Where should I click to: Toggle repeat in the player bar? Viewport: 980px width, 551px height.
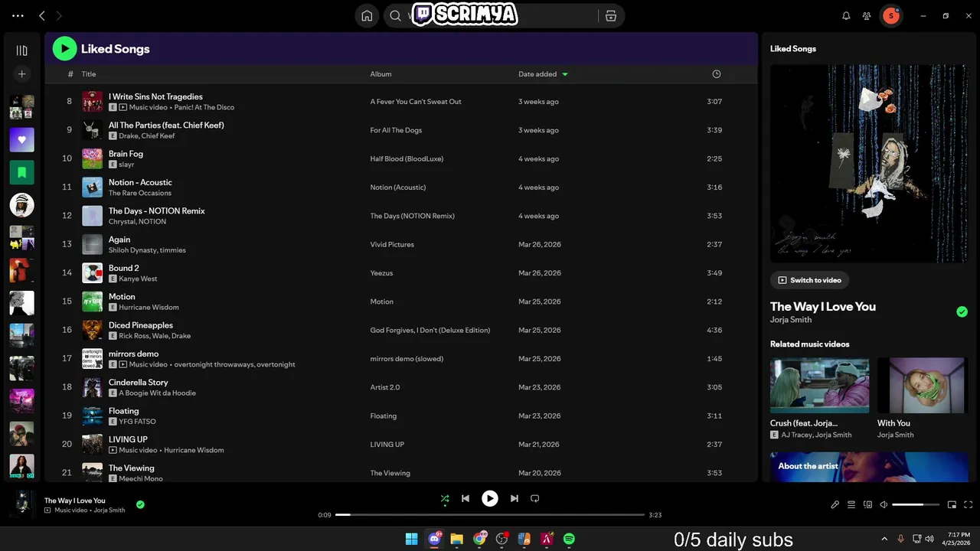click(x=535, y=498)
